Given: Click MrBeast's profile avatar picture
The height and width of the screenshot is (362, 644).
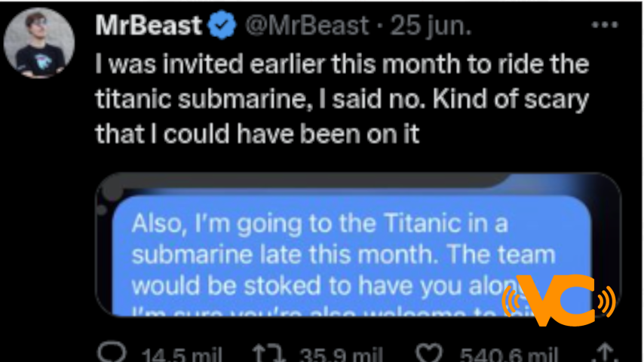Looking at the screenshot, I should [x=39, y=43].
